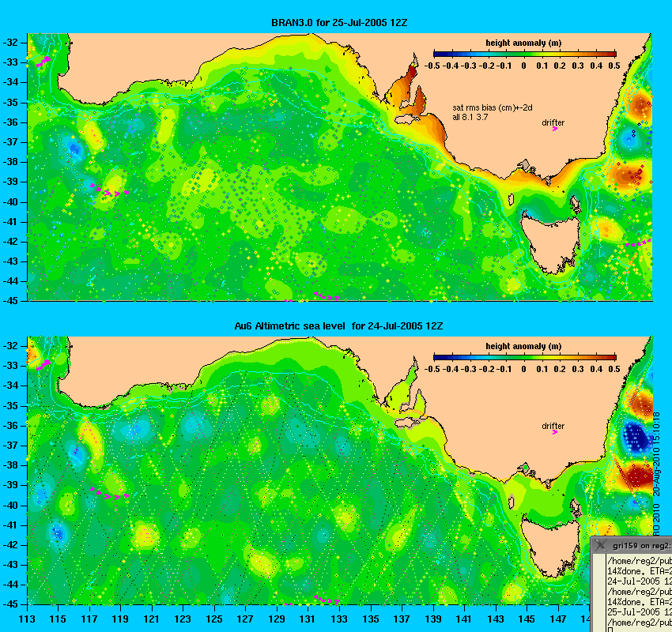Click the magenta drifter marker in the bottom map legend
The height and width of the screenshot is (632, 672).
555,432
